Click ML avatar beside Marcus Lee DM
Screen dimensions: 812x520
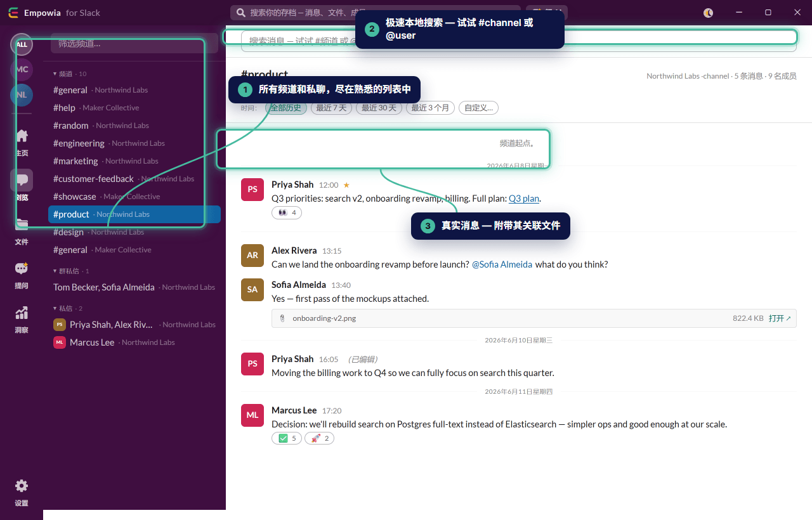pos(60,342)
